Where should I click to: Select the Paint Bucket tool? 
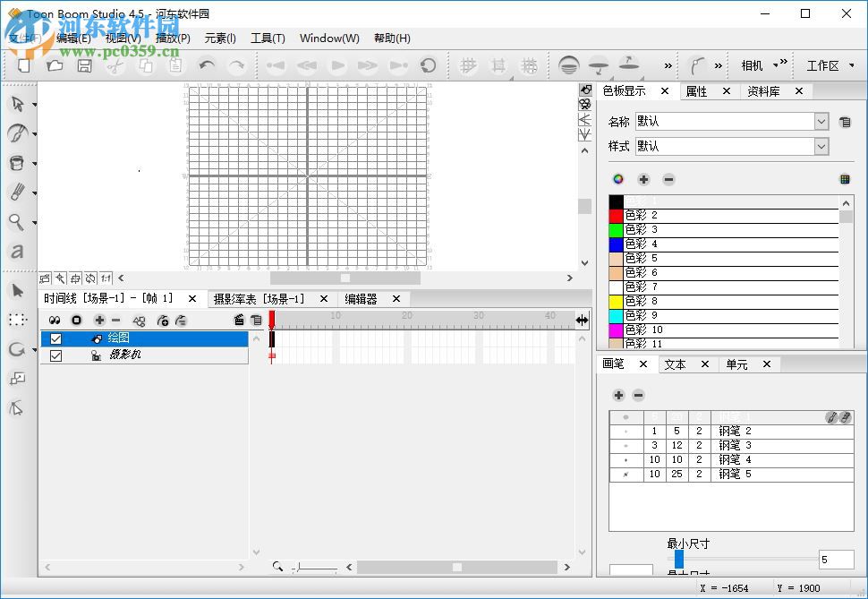pyautogui.click(x=16, y=163)
